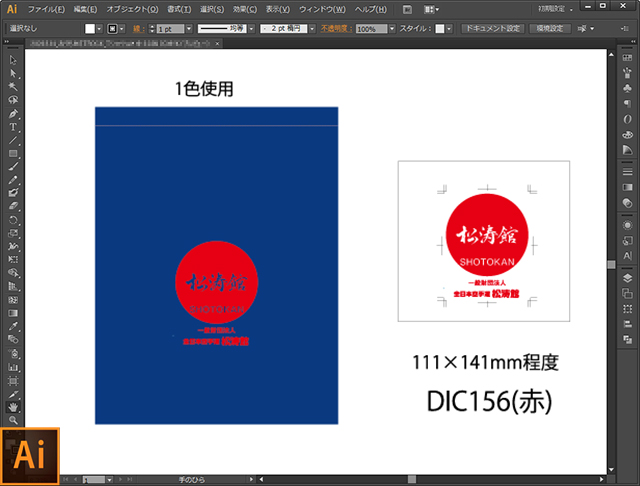Open the Color panel palette icon
This screenshot has width=640, height=486.
pos(627,134)
